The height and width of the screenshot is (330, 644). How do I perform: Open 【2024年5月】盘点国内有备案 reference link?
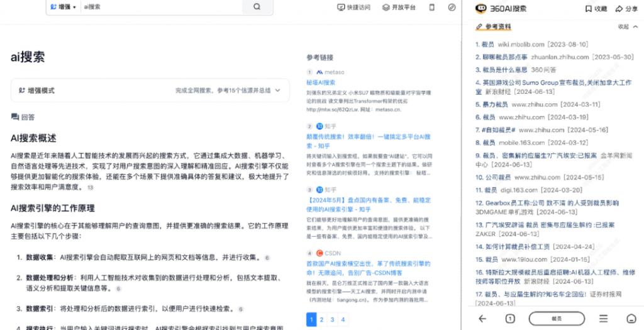point(369,205)
